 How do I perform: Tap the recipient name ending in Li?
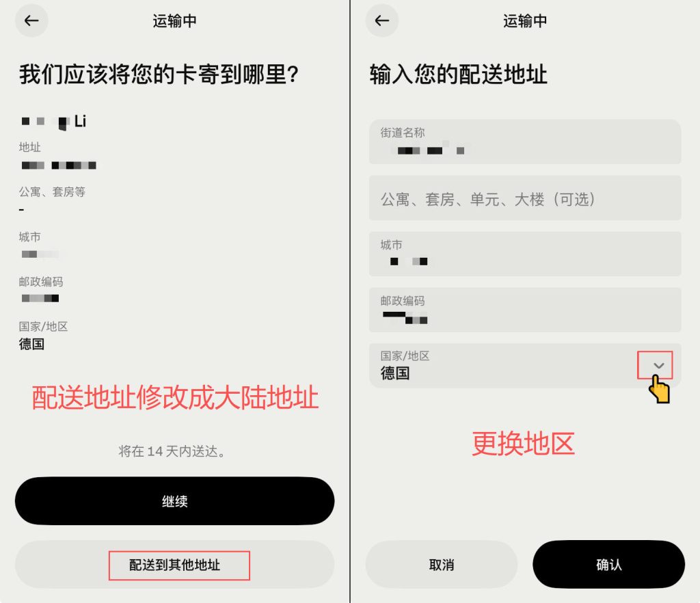(x=53, y=121)
